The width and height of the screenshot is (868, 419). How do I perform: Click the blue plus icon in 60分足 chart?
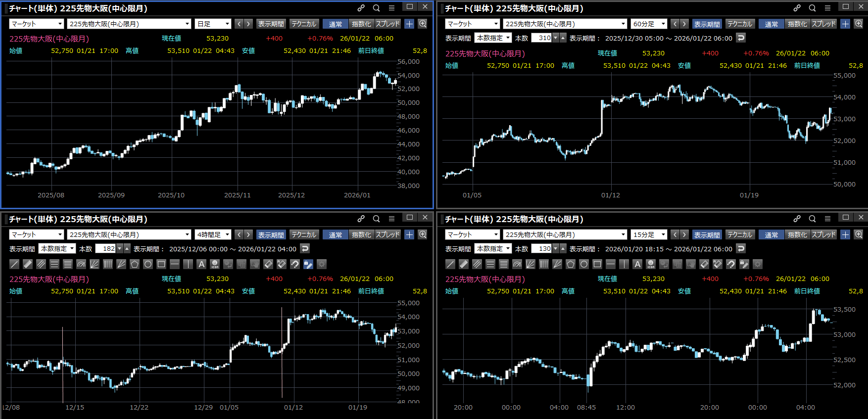(845, 24)
